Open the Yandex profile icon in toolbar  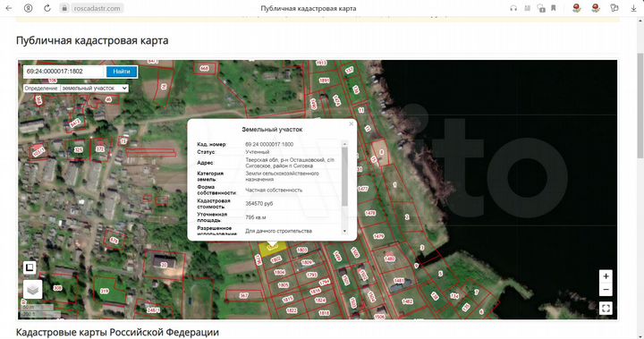(x=28, y=8)
